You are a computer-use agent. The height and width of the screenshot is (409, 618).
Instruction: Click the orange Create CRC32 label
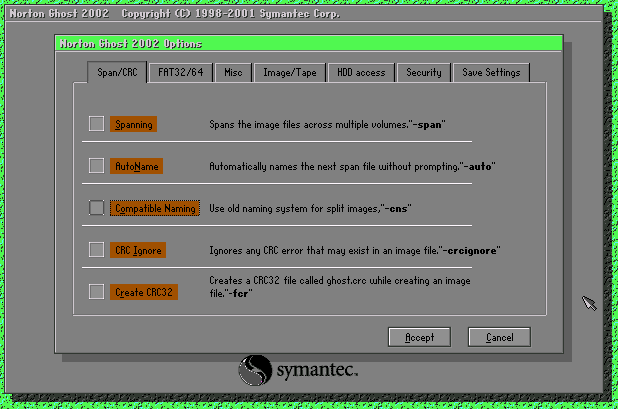coord(144,292)
